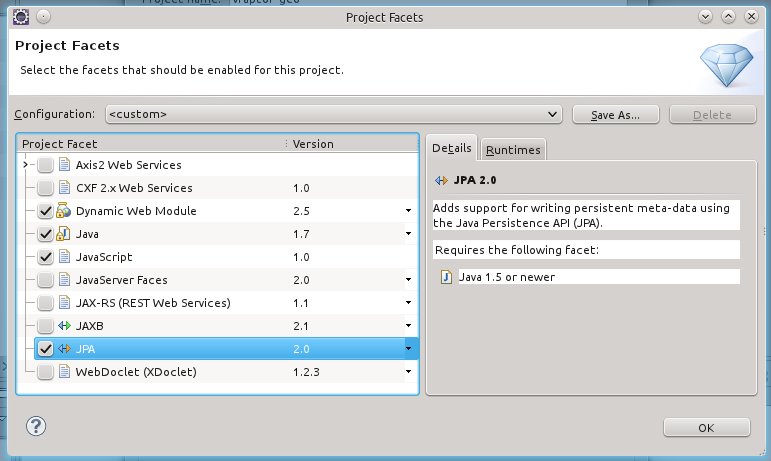Click the JAXB arrows icon
The height and width of the screenshot is (461, 771).
(x=64, y=325)
